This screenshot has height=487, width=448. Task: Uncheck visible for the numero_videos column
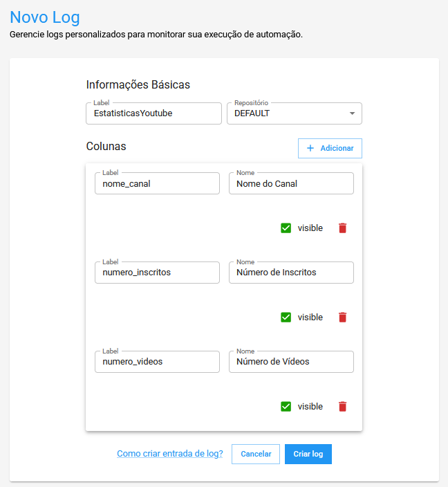pyautogui.click(x=286, y=407)
